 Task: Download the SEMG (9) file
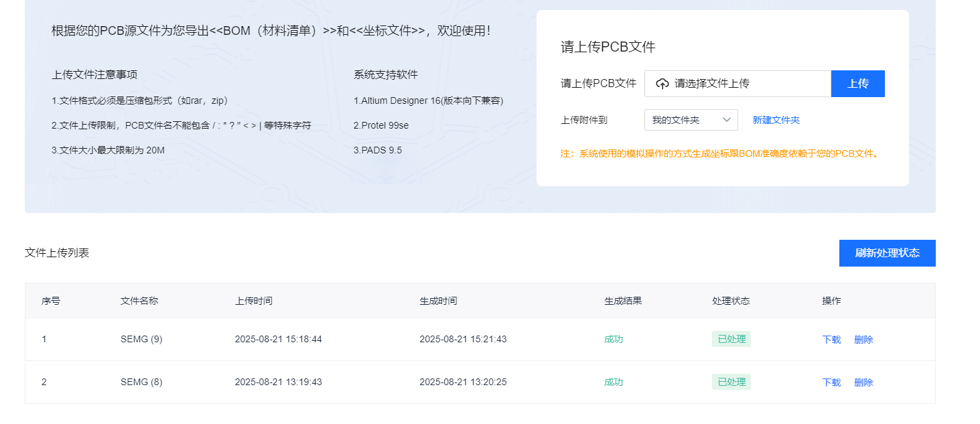click(x=831, y=340)
